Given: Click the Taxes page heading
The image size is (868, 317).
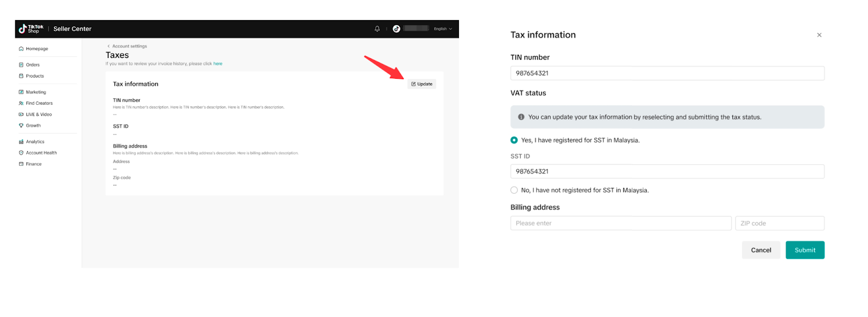Looking at the screenshot, I should 117,55.
